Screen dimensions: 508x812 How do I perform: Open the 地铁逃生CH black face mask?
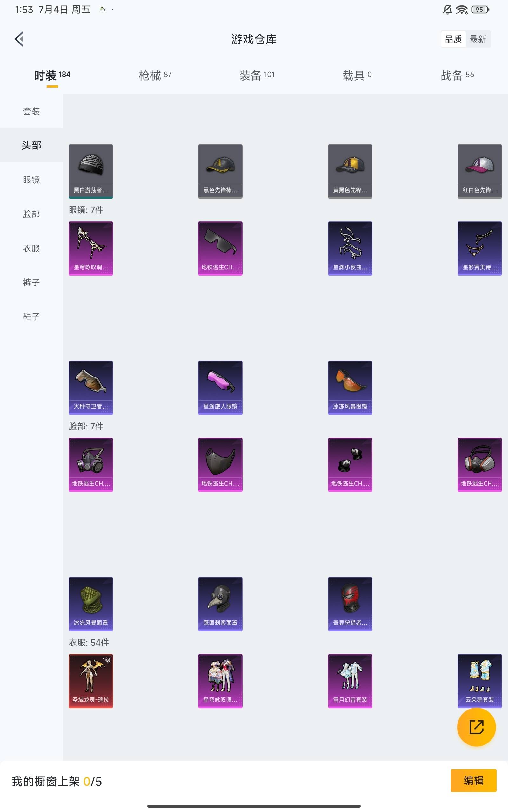[x=220, y=465]
